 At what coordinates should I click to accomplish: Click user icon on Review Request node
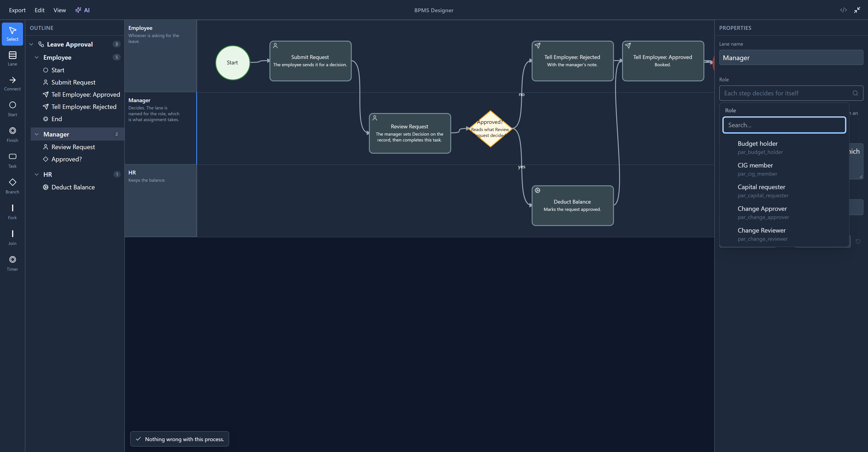[x=375, y=118]
